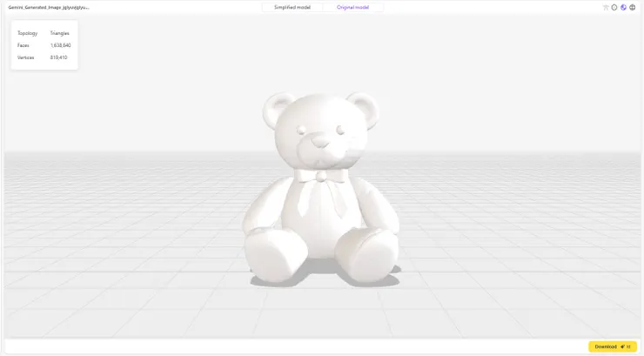The height and width of the screenshot is (356, 644).
Task: Click the teddy bear 3D model in the viewport
Action: point(321,189)
